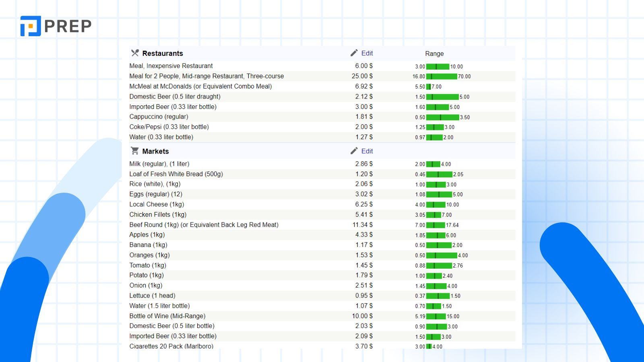Viewport: 644px width, 362px height.
Task: Select the Apples (1kg) label
Action: [x=147, y=234]
